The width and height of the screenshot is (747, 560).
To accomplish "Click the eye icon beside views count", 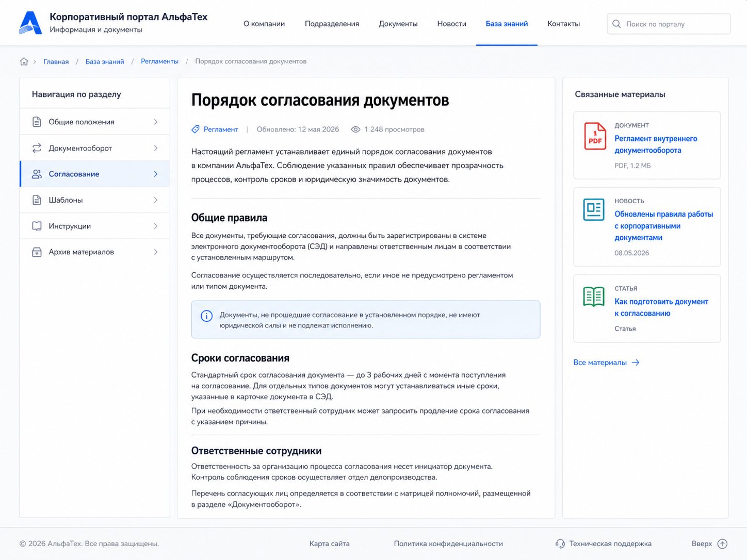I will point(355,129).
